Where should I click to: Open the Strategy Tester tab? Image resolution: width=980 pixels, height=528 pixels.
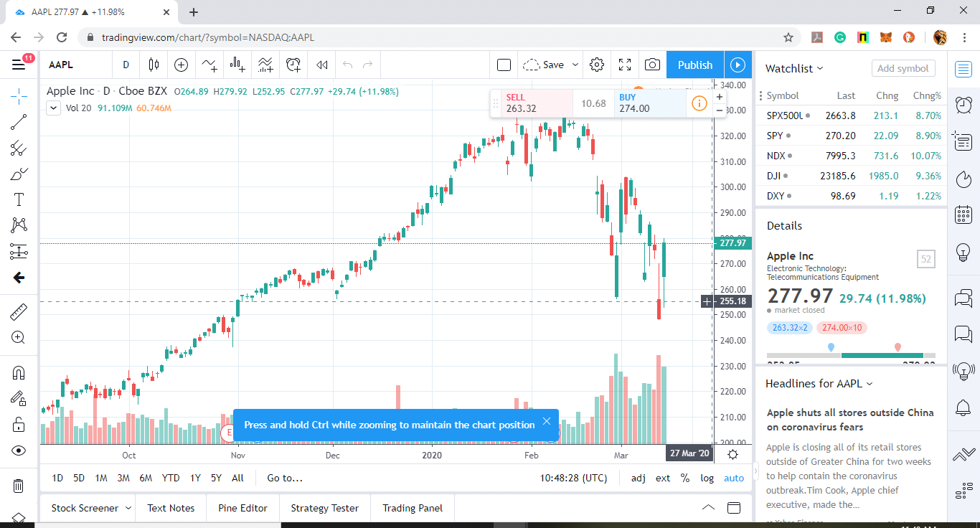(324, 508)
